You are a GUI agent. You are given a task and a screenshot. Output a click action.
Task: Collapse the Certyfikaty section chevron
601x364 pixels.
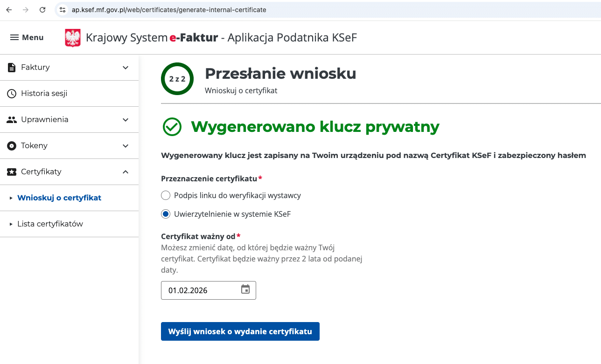click(x=126, y=172)
